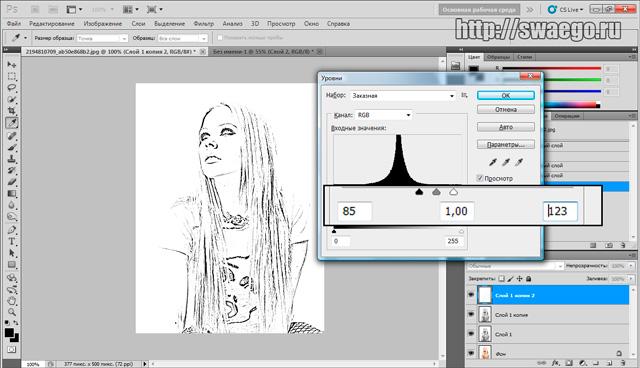Click the input midtone gray slider
This screenshot has height=368, width=640.
click(x=436, y=191)
